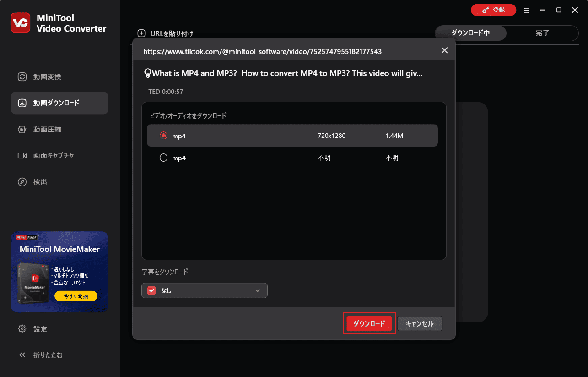Click the compress icon beside 動画圧縮
This screenshot has height=377, width=588.
point(22,130)
